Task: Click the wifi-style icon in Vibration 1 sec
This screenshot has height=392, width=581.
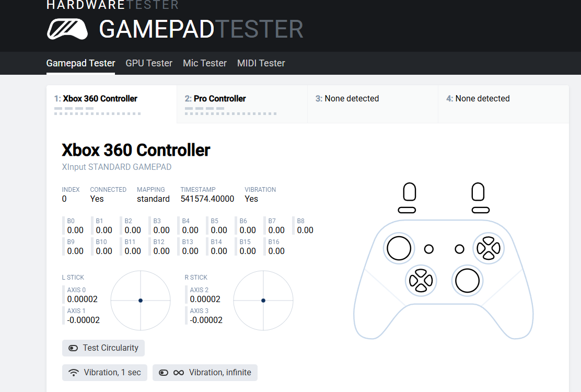Action: pyautogui.click(x=74, y=372)
